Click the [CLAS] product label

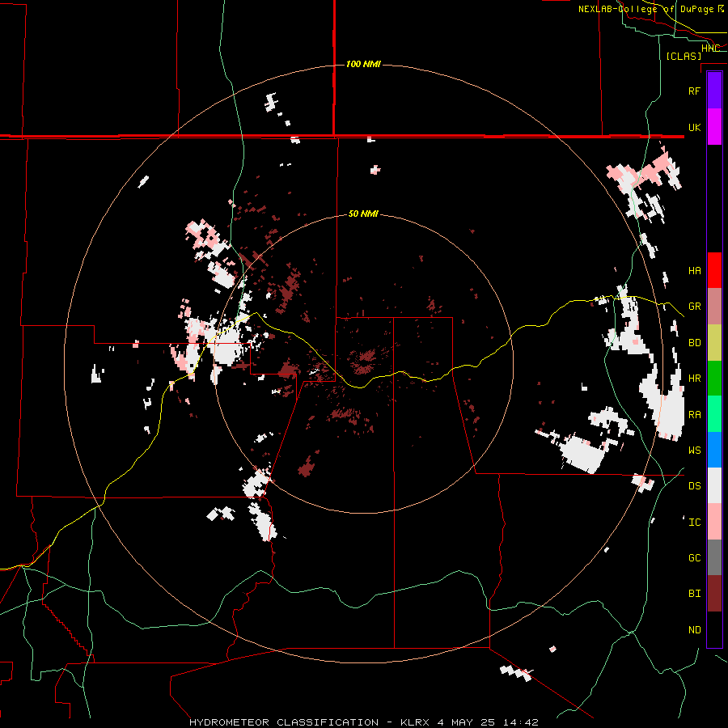(x=684, y=56)
